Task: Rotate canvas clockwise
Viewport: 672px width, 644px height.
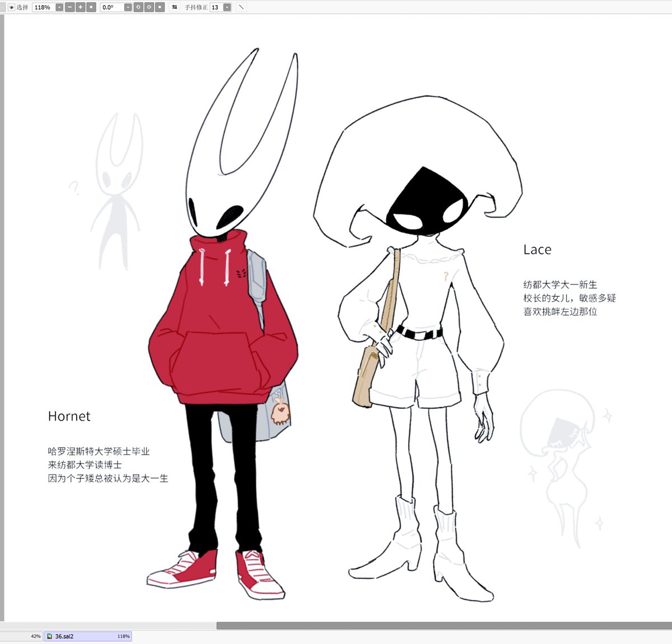Action: (149, 7)
